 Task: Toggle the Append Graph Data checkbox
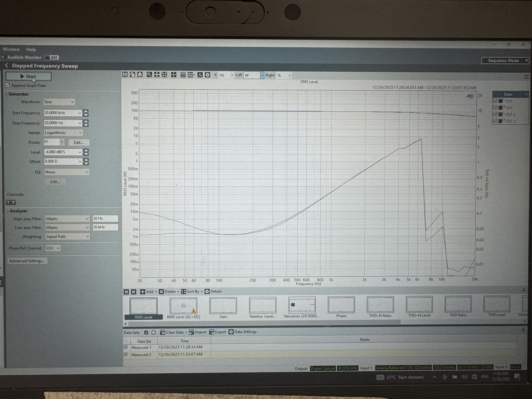8,85
